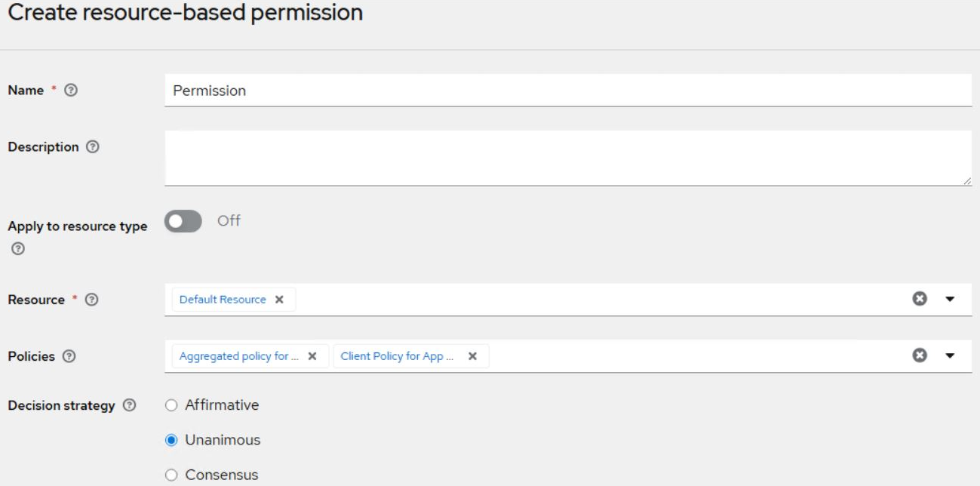
Task: Select the Affirmative decision strategy
Action: [171, 405]
